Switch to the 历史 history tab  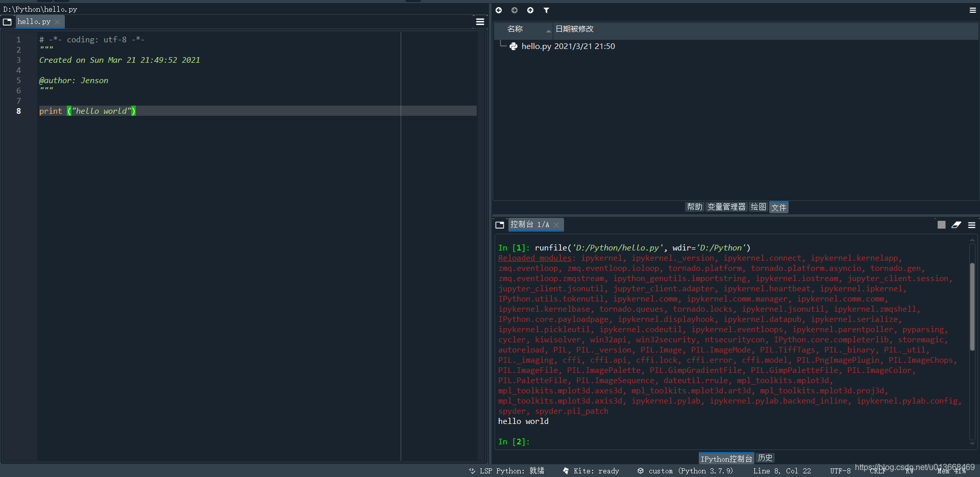pos(765,458)
